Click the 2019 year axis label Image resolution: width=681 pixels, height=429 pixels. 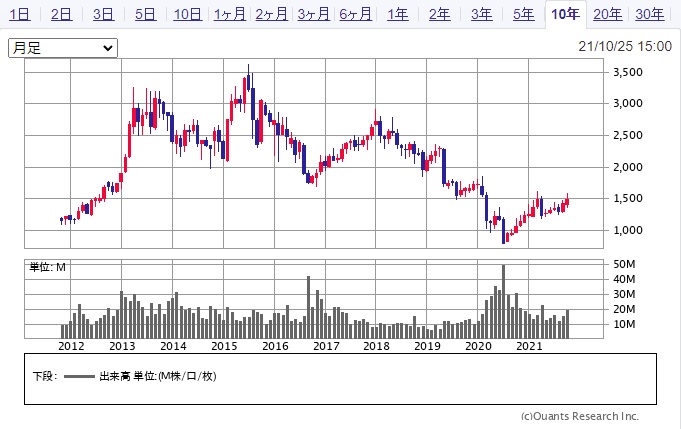(427, 346)
